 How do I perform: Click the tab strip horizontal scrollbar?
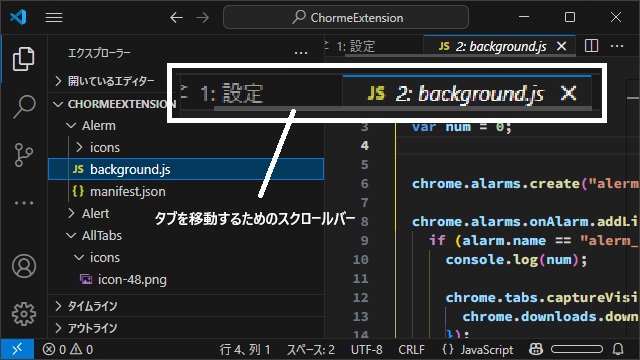pyautogui.click(x=460, y=54)
